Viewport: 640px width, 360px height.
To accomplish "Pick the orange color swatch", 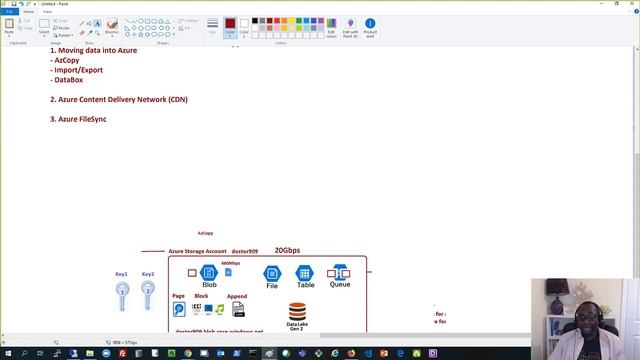I will (x=284, y=20).
